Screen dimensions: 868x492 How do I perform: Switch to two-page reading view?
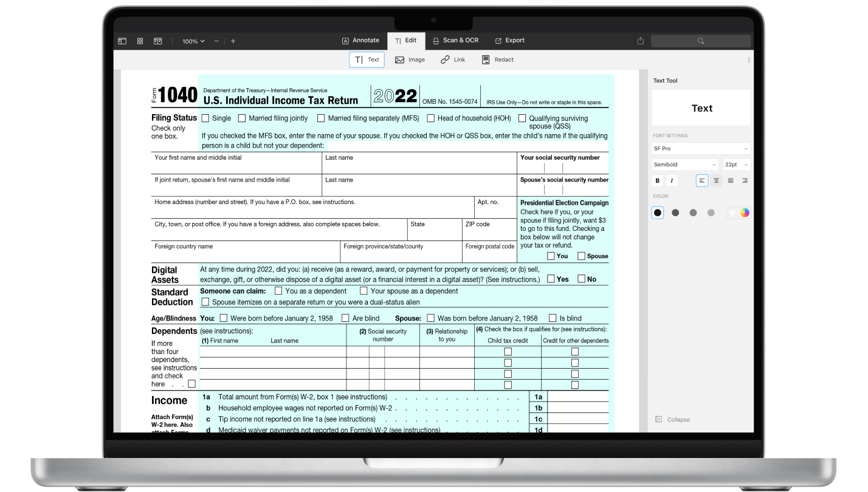(x=158, y=41)
